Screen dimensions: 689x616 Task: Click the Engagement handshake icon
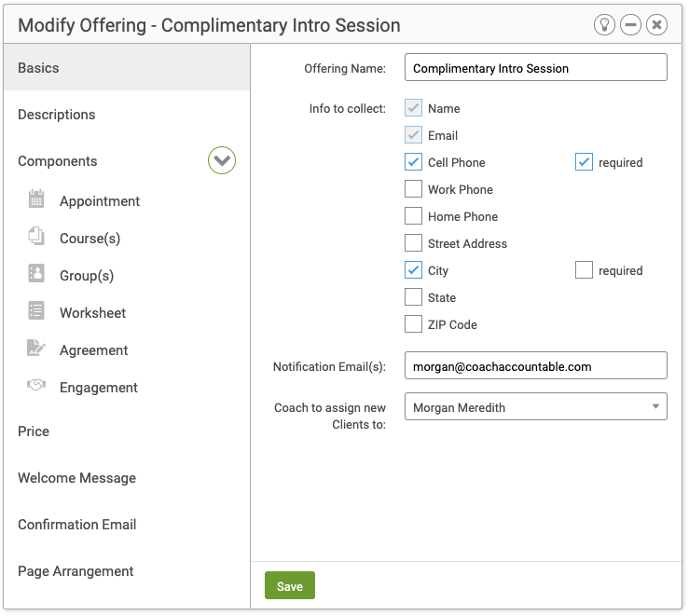pyautogui.click(x=36, y=385)
